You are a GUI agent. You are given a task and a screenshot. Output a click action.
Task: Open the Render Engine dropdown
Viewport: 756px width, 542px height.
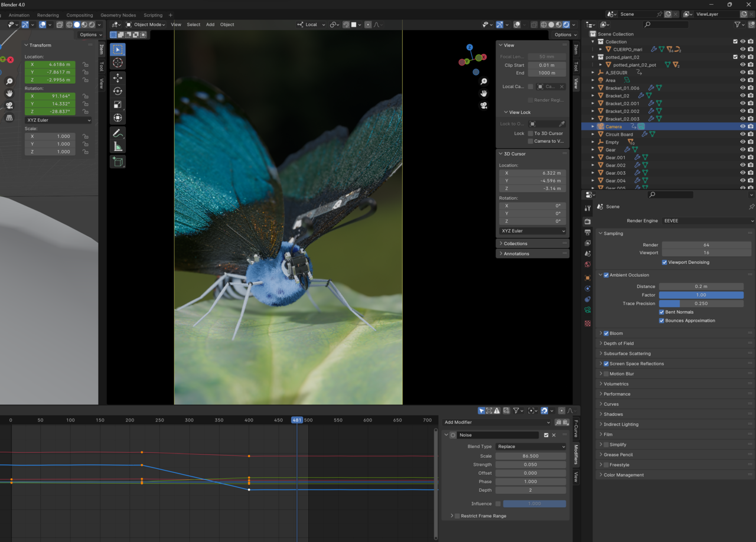click(708, 221)
